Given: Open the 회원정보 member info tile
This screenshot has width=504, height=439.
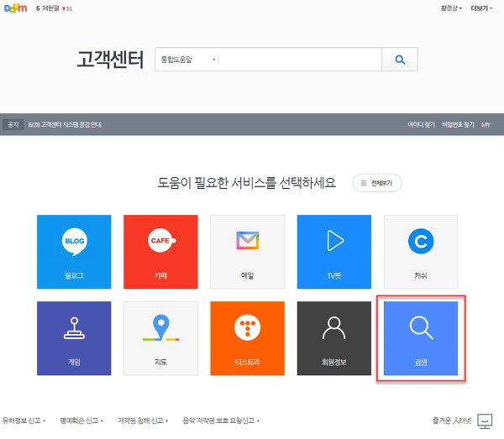Looking at the screenshot, I should click(x=334, y=338).
